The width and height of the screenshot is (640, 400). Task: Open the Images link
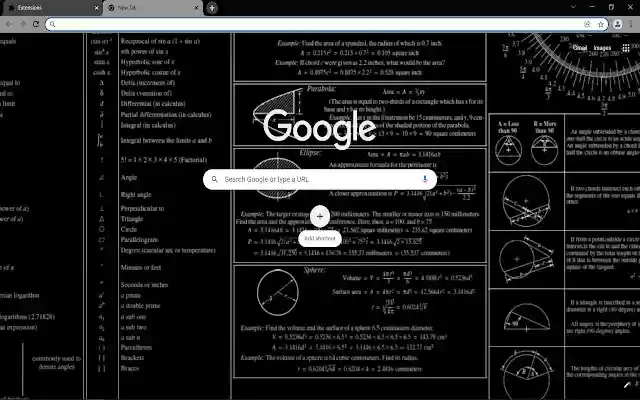click(602, 48)
